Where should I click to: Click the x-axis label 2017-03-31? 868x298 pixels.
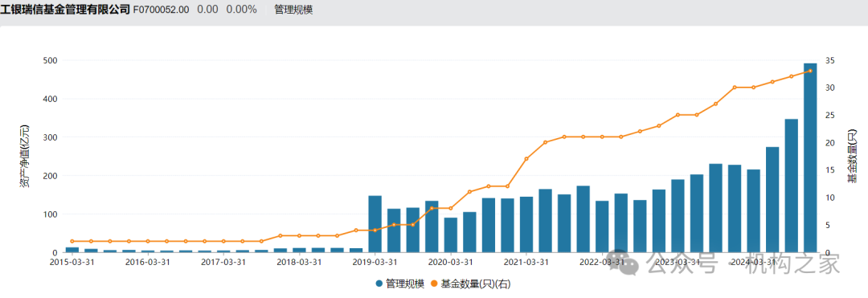pos(223,262)
